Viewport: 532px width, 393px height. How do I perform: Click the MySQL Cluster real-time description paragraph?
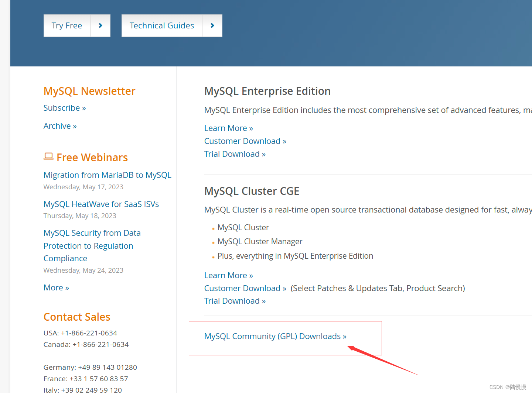tap(368, 210)
